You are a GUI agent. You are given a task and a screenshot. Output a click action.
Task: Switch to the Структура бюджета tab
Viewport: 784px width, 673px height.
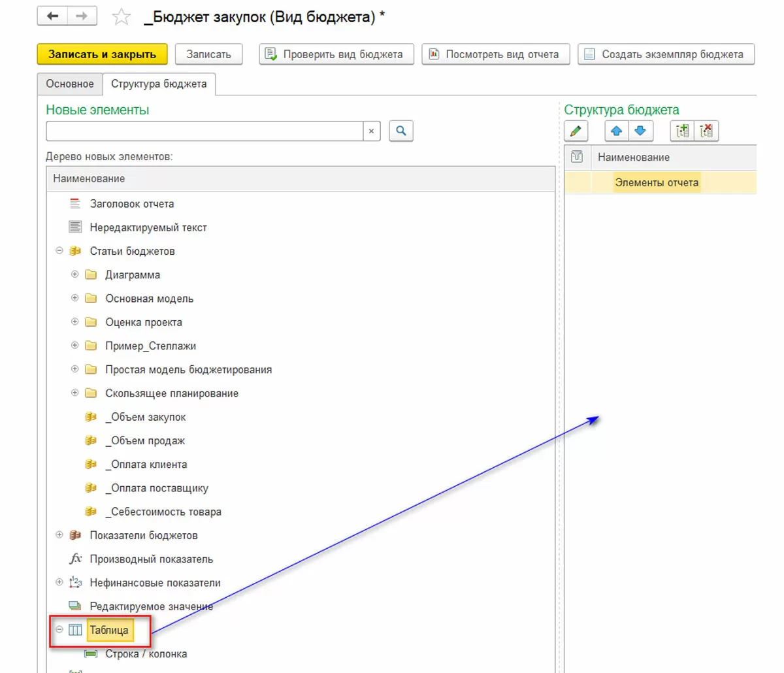pos(159,84)
